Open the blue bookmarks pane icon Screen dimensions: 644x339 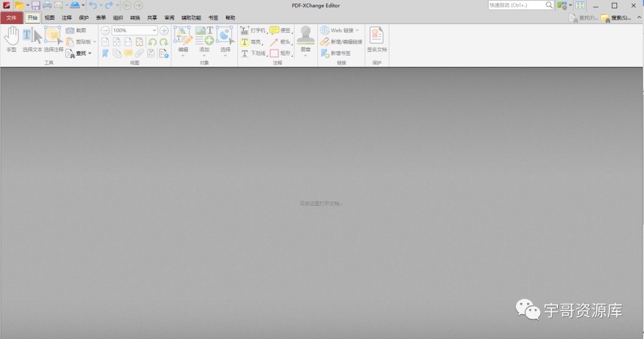point(105,54)
